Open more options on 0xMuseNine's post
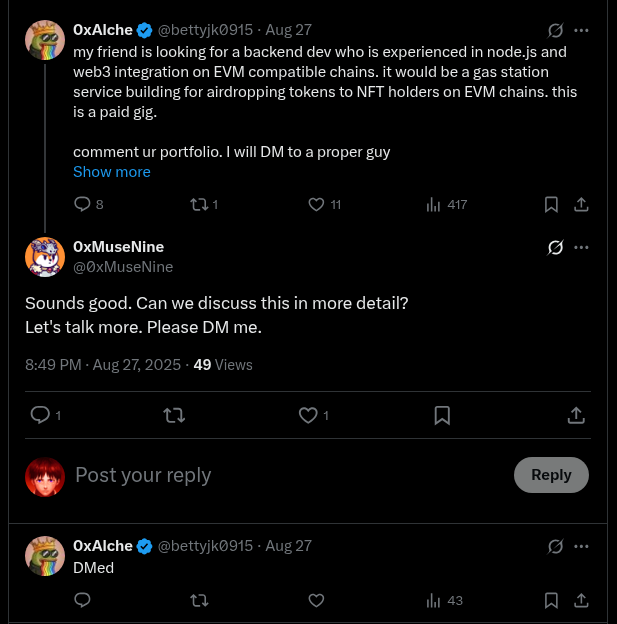Viewport: 617px width, 624px height. click(581, 247)
